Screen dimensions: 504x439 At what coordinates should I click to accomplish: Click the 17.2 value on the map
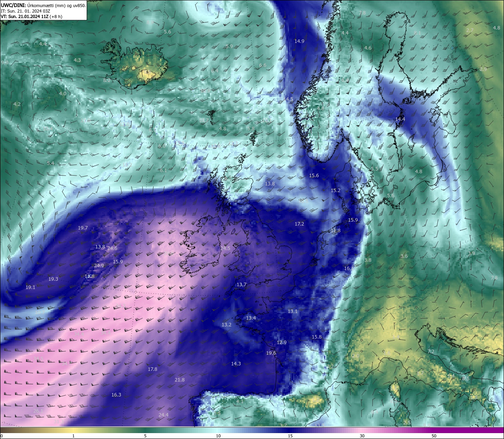pos(299,224)
